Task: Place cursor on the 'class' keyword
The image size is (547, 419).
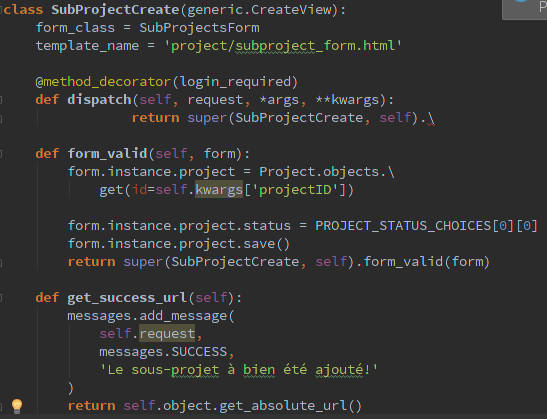Action: 23,10
